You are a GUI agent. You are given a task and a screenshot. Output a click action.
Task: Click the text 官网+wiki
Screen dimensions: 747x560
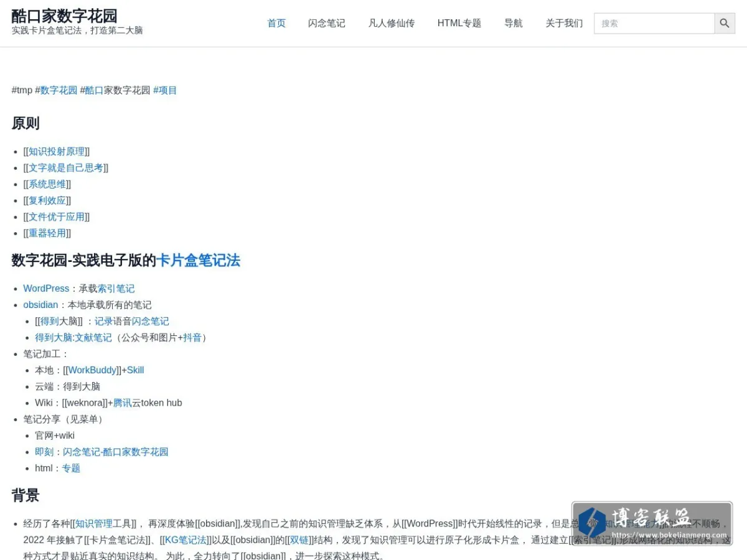pyautogui.click(x=55, y=436)
